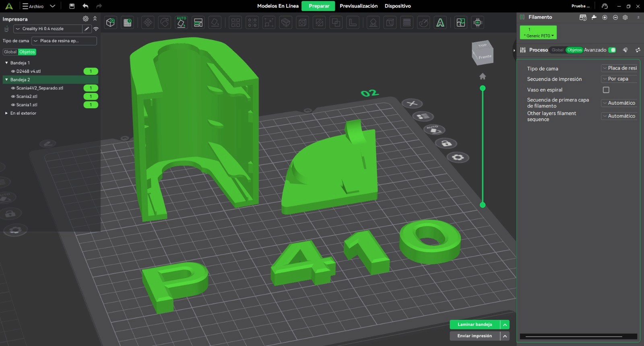The height and width of the screenshot is (346, 644).
Task: Expand the En el exterior tree node
Action: tap(6, 113)
